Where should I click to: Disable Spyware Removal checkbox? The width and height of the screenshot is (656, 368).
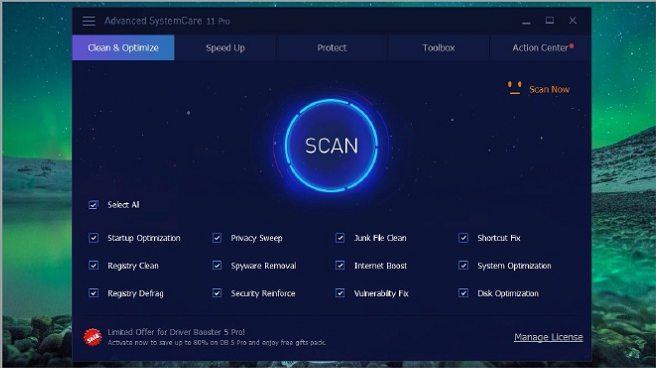(x=217, y=266)
